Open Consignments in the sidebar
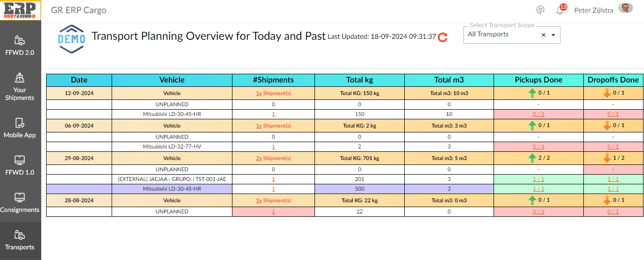Screen dimensions: 644x260 (x=20, y=203)
